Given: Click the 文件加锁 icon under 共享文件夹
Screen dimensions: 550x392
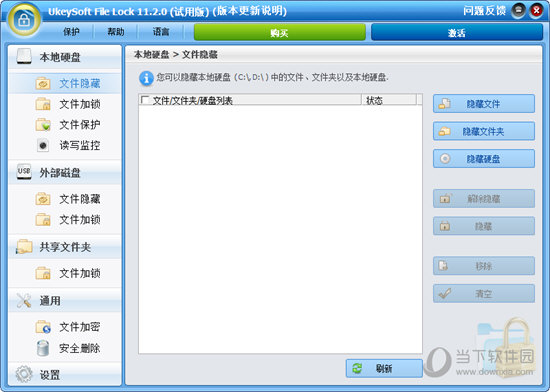Looking at the screenshot, I should 43,273.
